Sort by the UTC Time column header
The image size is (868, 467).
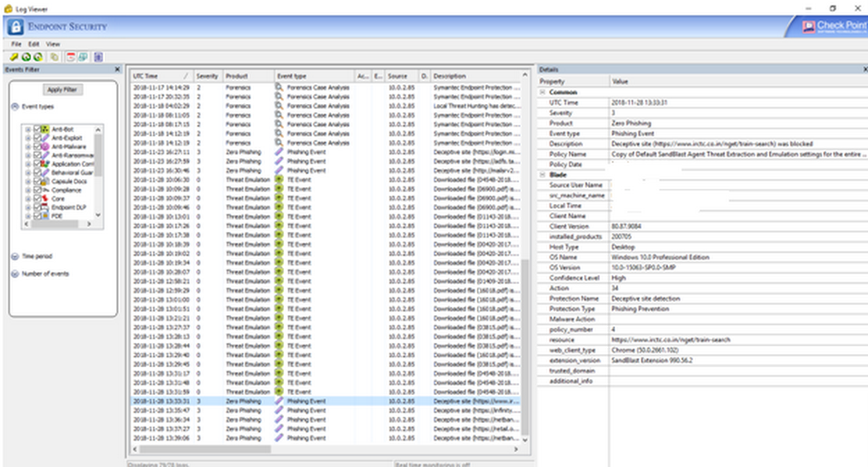point(162,76)
